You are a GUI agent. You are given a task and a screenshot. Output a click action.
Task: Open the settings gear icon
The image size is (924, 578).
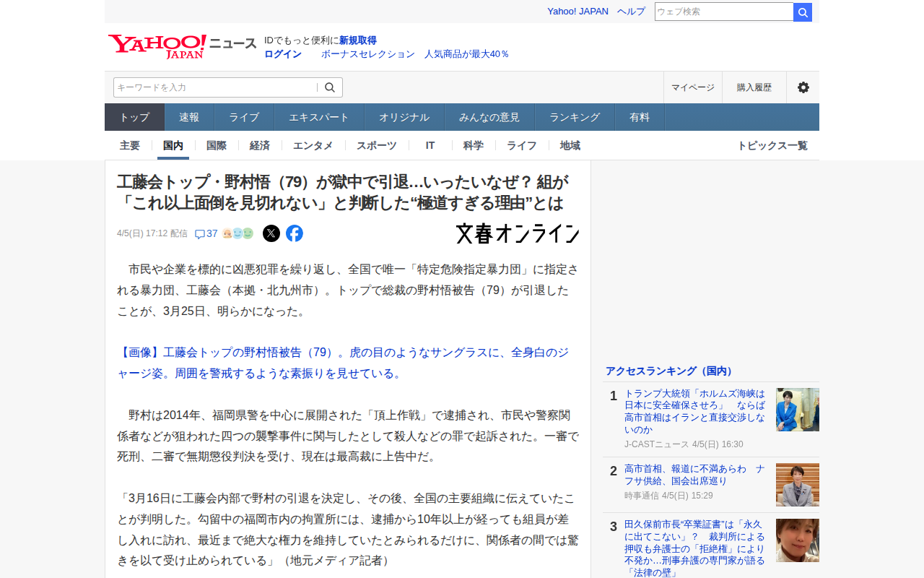coord(803,87)
